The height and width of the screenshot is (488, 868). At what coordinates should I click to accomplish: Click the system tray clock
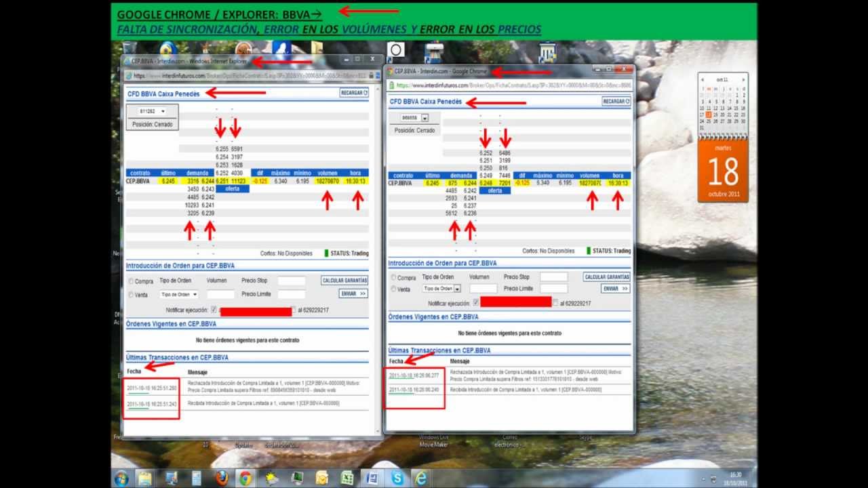pyautogui.click(x=736, y=479)
